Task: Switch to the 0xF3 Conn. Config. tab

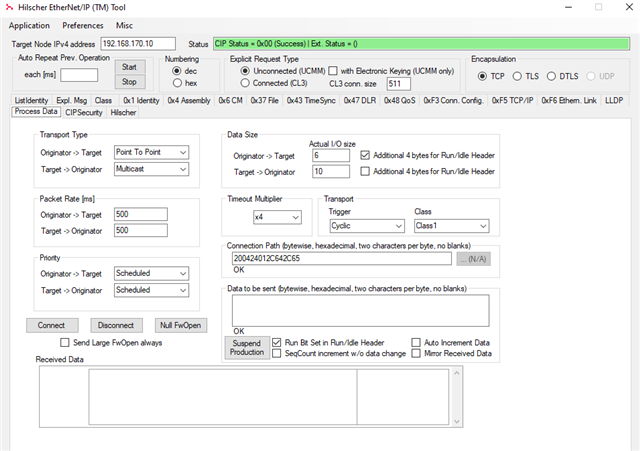Action: (x=453, y=100)
